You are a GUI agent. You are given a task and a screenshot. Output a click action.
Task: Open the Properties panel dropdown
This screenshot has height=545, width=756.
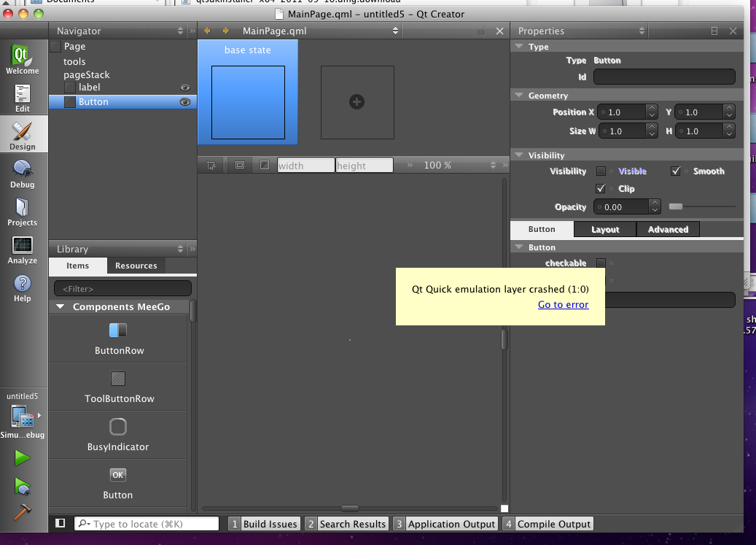click(x=642, y=31)
